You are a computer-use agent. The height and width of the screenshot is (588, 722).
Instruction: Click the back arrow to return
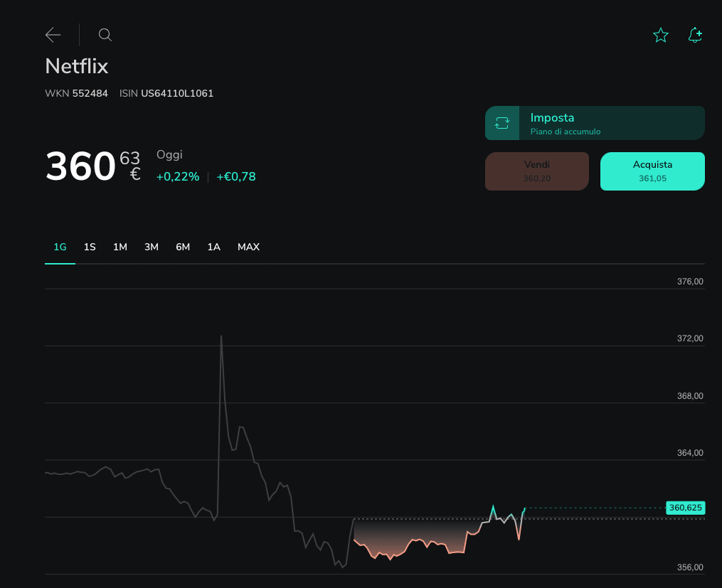pos(53,35)
